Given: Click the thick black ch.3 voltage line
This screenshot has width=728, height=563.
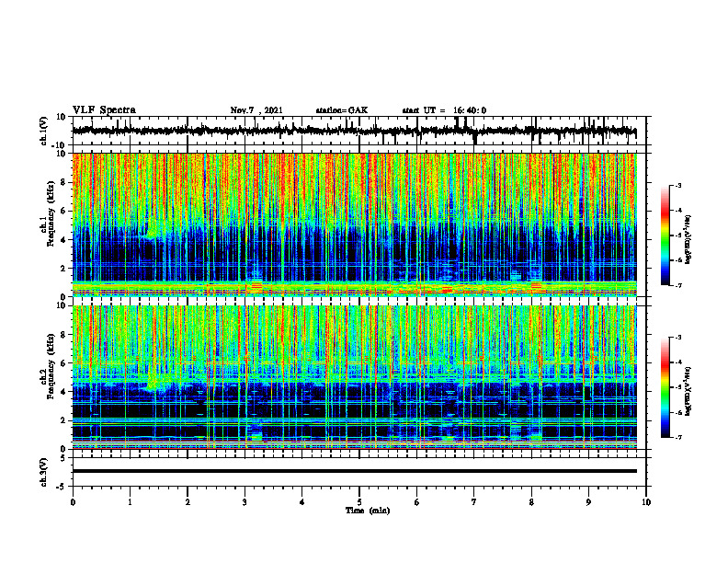Looking at the screenshot, I should pyautogui.click(x=355, y=471).
